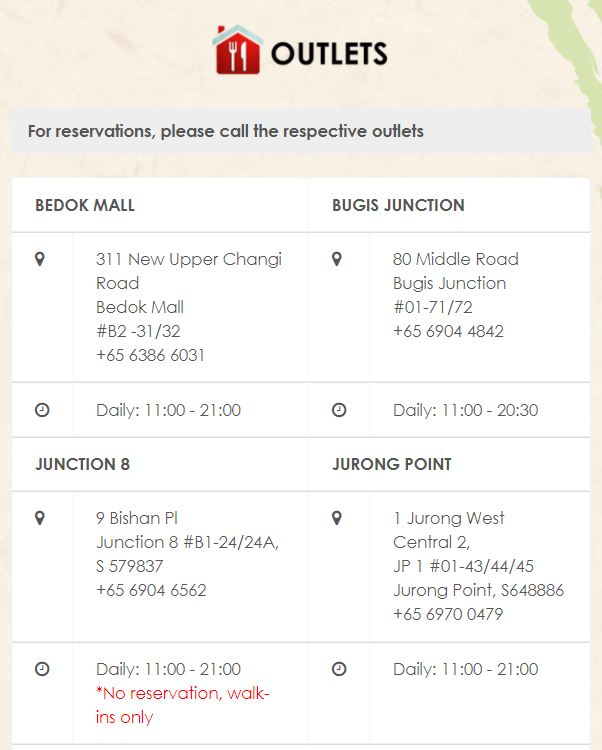
Task: Click the Junction 8 location pin icon
Action: [40, 518]
